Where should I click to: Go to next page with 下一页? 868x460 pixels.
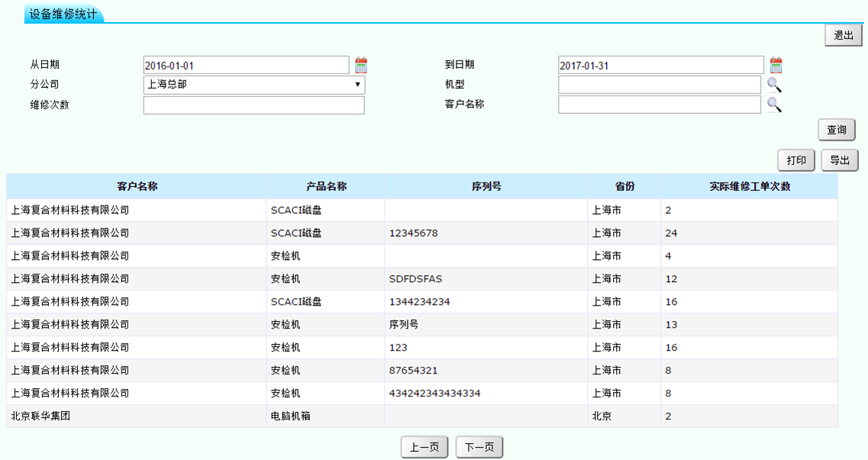tap(479, 447)
